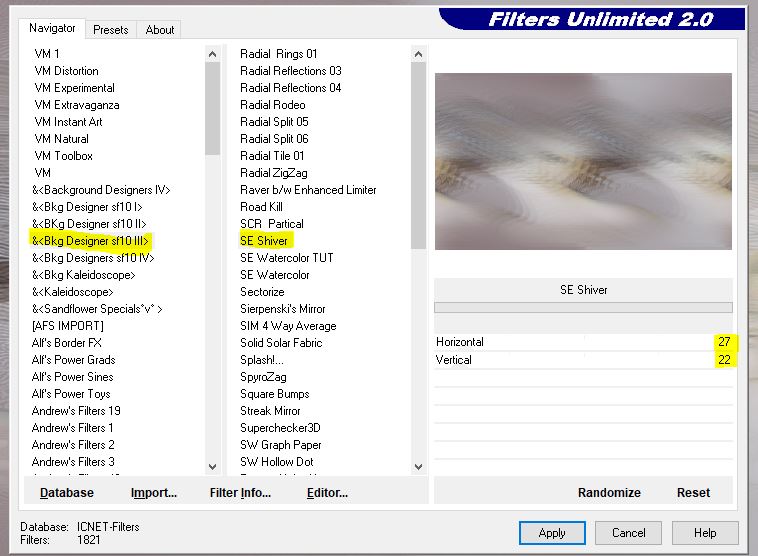This screenshot has height=556, width=758.
Task: Open Help for Filters Unlimited
Action: coord(705,533)
